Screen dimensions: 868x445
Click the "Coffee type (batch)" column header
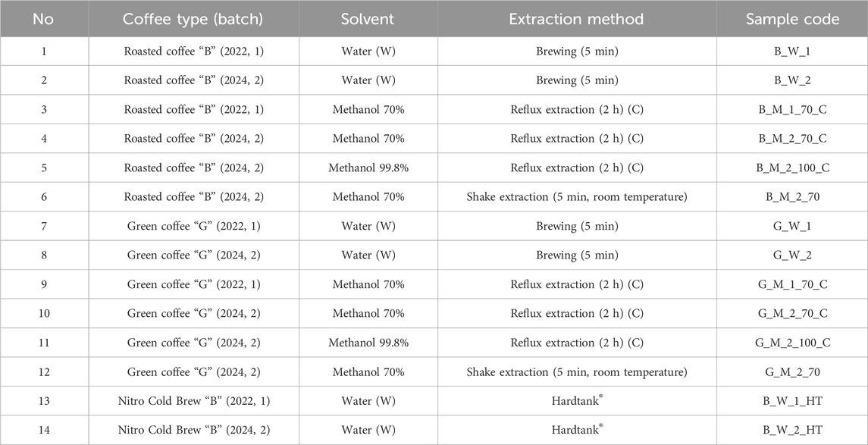click(x=193, y=19)
